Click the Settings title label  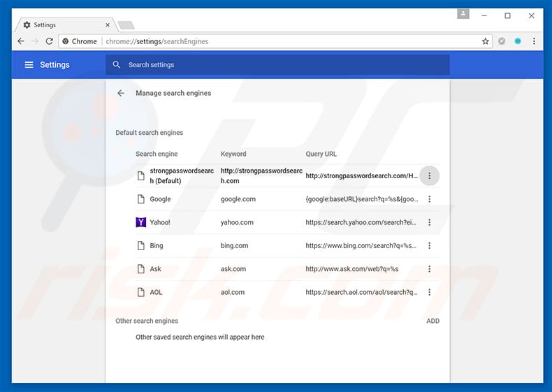pos(55,65)
